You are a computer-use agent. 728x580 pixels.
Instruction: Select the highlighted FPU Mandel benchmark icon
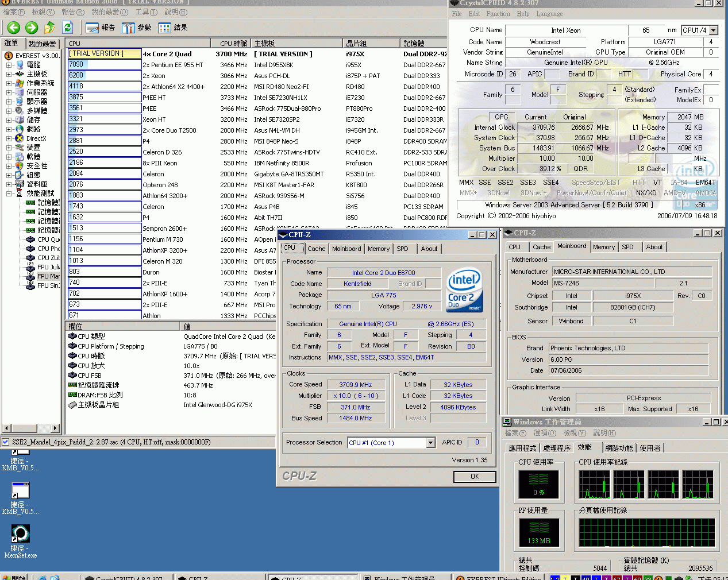coord(31,276)
